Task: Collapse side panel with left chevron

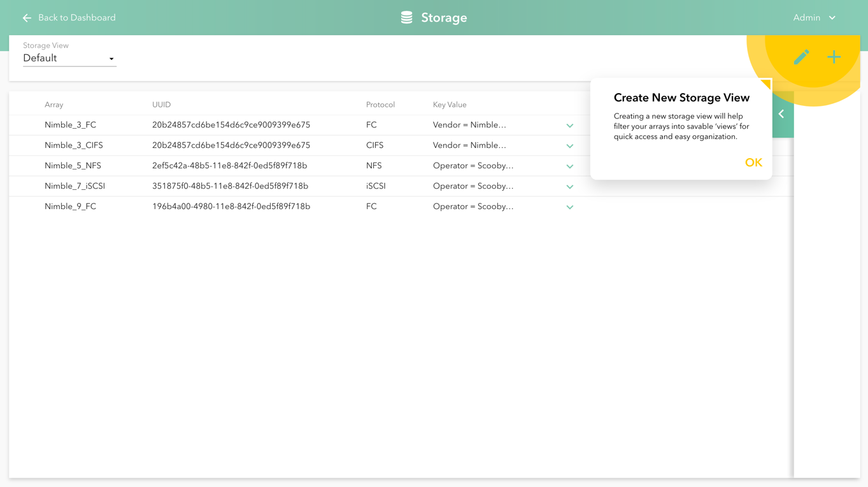Action: click(x=781, y=114)
